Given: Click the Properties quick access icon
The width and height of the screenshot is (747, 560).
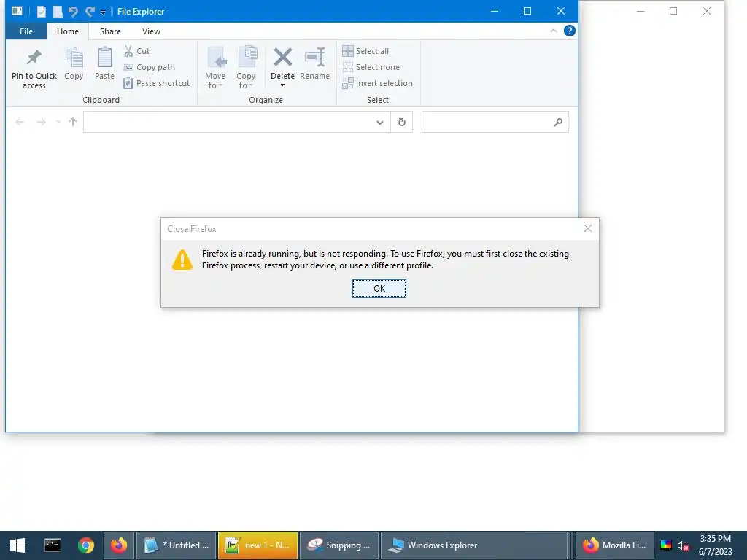Looking at the screenshot, I should point(42,12).
